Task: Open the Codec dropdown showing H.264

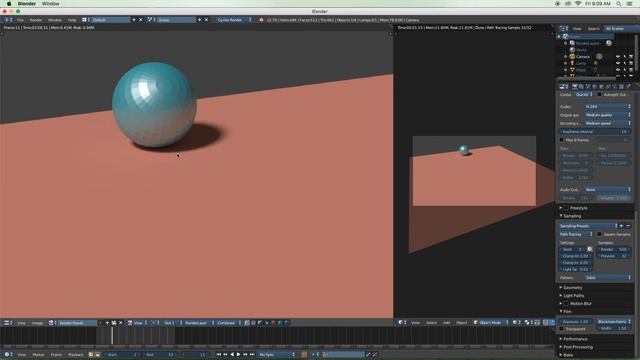Action: [608, 107]
